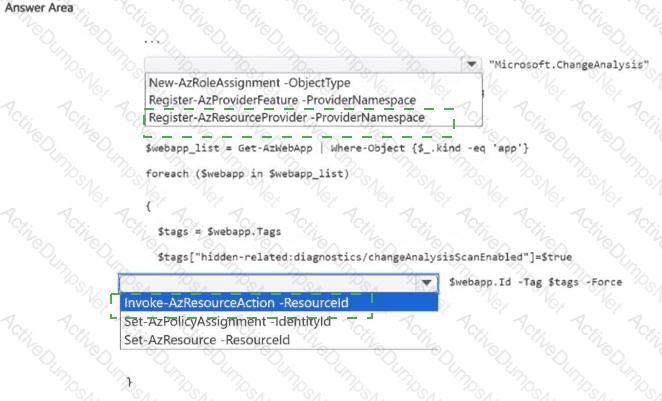
Task: Open the dropdown before $webapp.Id
Action: pyautogui.click(x=279, y=282)
